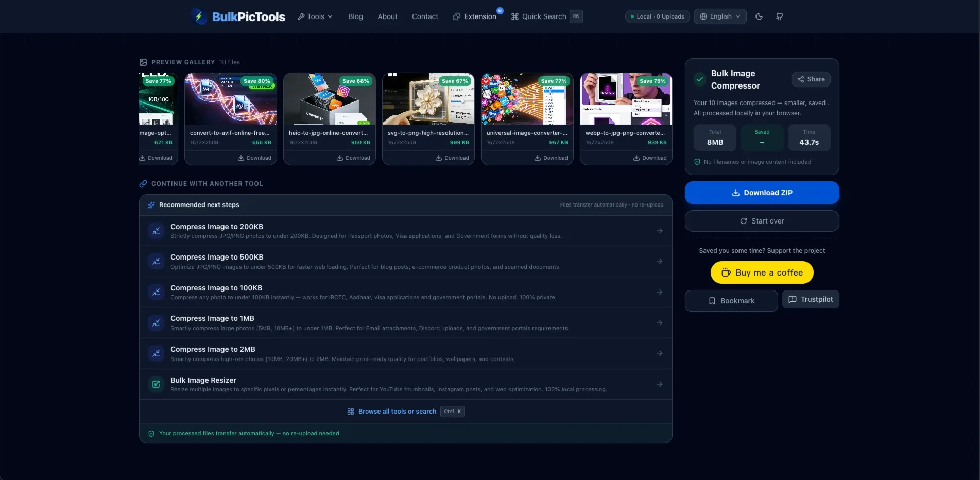Click the Bulk Image Resizer icon
This screenshot has width=980, height=480.
tap(156, 384)
